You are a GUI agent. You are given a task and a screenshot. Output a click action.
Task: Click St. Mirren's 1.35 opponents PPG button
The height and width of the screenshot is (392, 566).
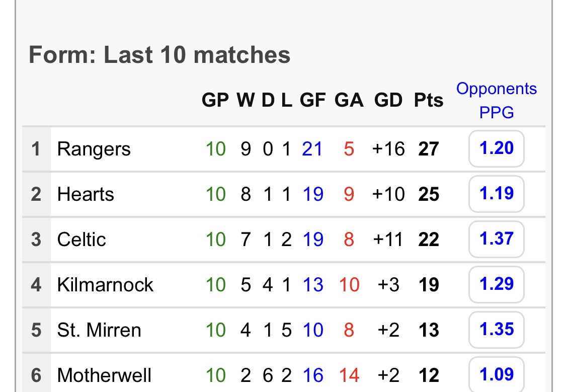tap(497, 330)
